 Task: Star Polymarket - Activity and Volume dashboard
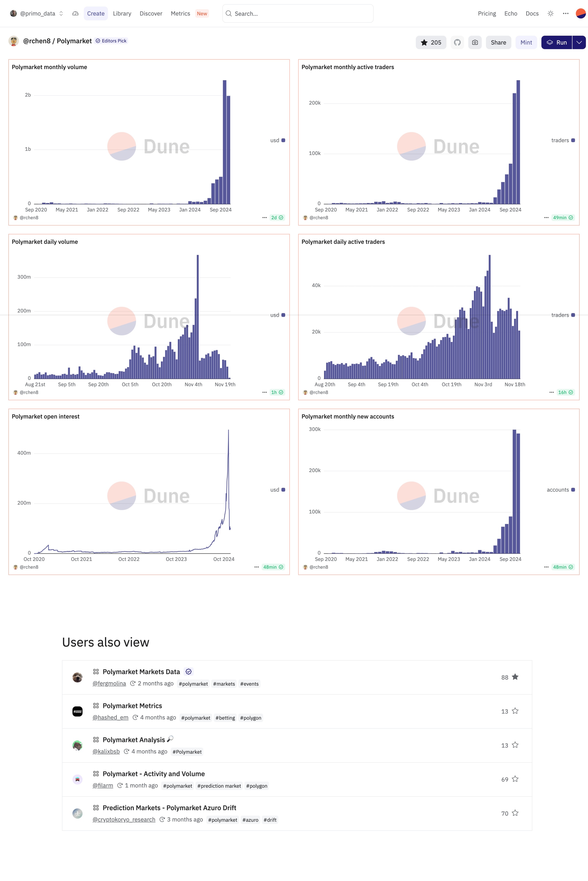click(x=515, y=779)
